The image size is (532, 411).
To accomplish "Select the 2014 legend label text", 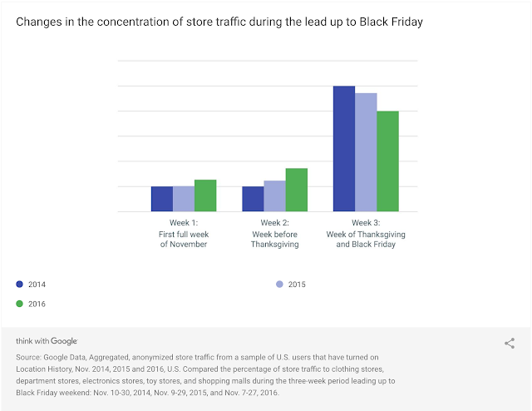I will pos(37,285).
